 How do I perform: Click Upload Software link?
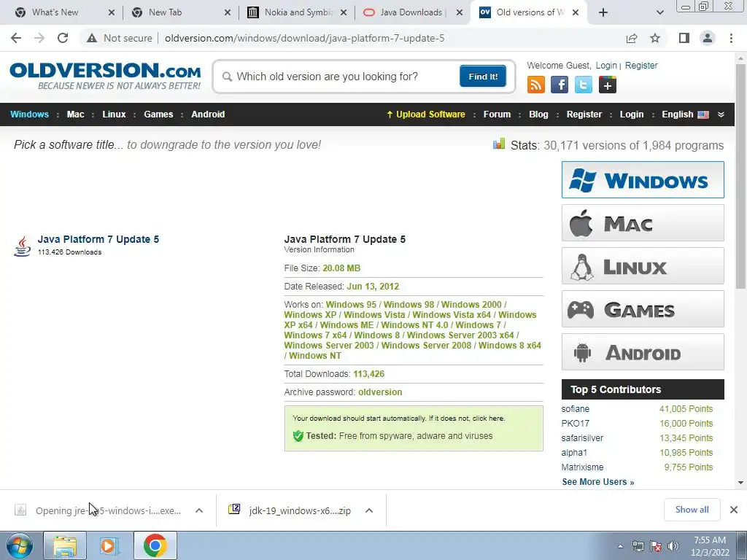point(426,114)
